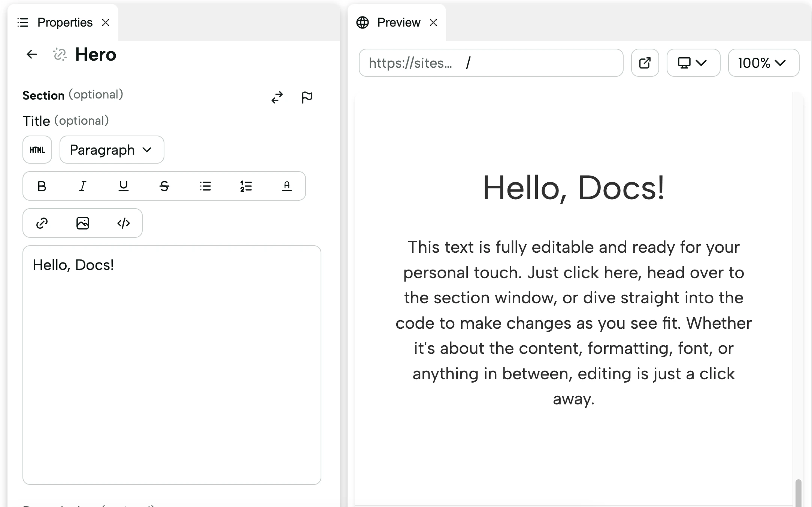Open the Paragraph style dropdown
The height and width of the screenshot is (507, 812).
[112, 150]
